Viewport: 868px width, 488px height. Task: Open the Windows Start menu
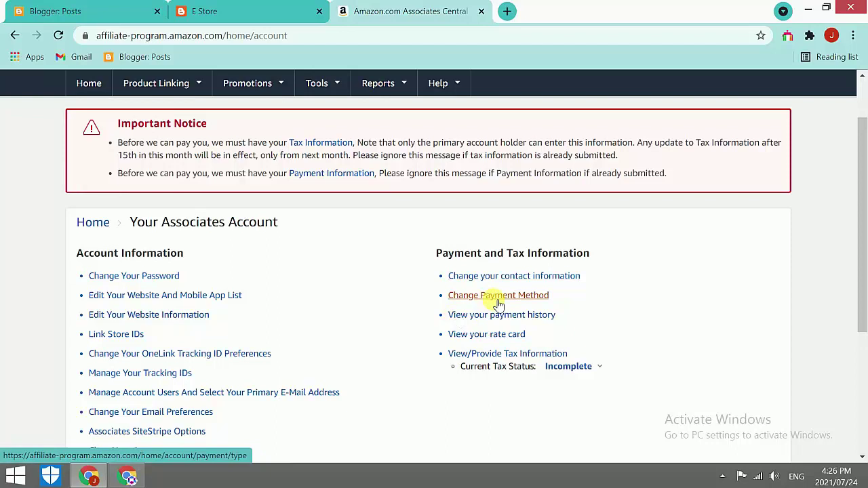(16, 476)
